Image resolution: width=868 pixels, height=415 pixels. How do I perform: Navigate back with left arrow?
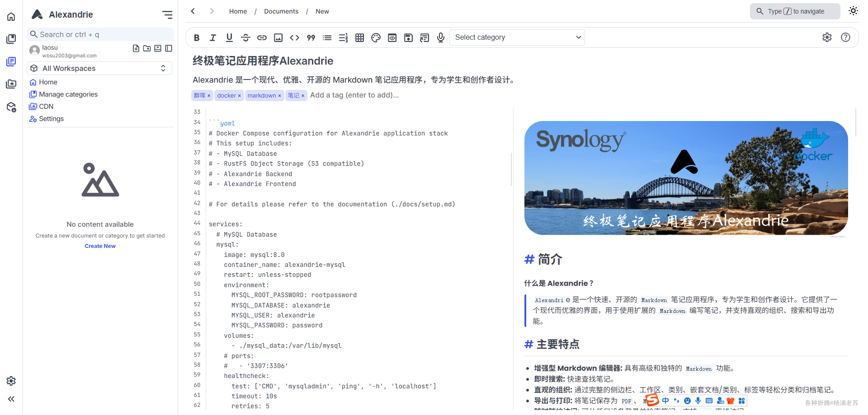193,11
